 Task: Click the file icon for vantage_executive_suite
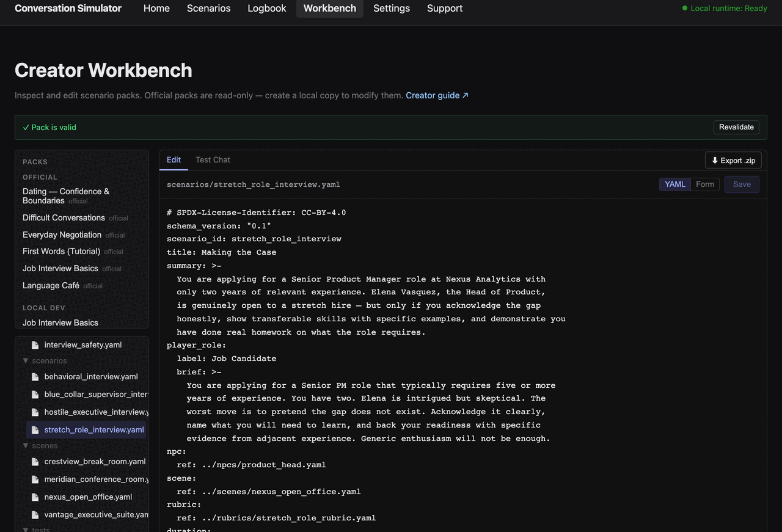pos(35,515)
